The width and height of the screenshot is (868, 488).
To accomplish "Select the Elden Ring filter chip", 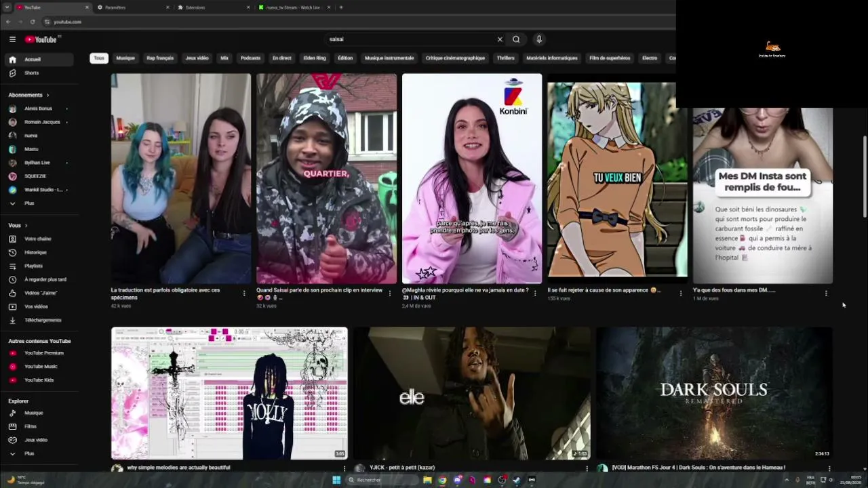I will 315,58.
